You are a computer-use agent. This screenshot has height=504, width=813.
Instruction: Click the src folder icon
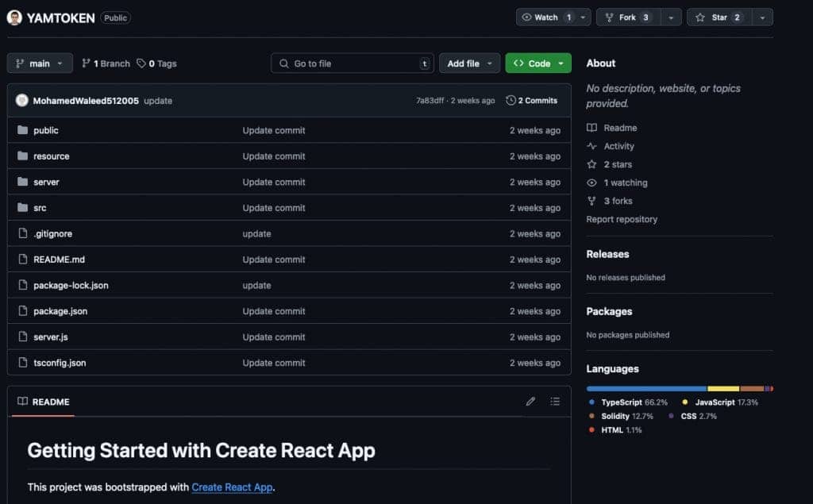[22, 207]
